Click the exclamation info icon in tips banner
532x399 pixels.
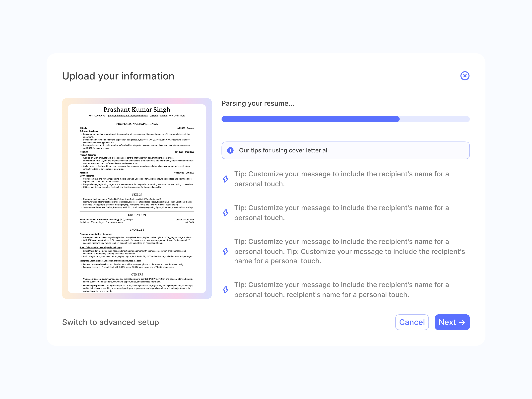click(230, 150)
